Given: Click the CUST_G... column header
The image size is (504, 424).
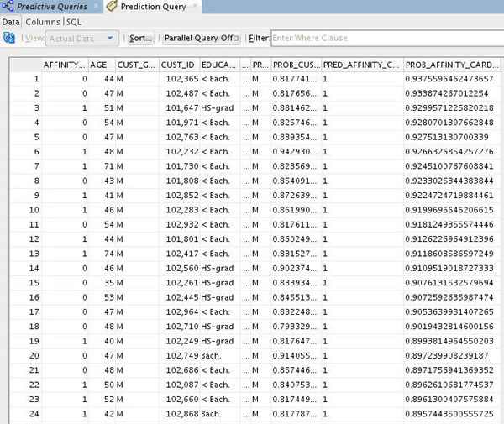Looking at the screenshot, I should pyautogui.click(x=137, y=65).
